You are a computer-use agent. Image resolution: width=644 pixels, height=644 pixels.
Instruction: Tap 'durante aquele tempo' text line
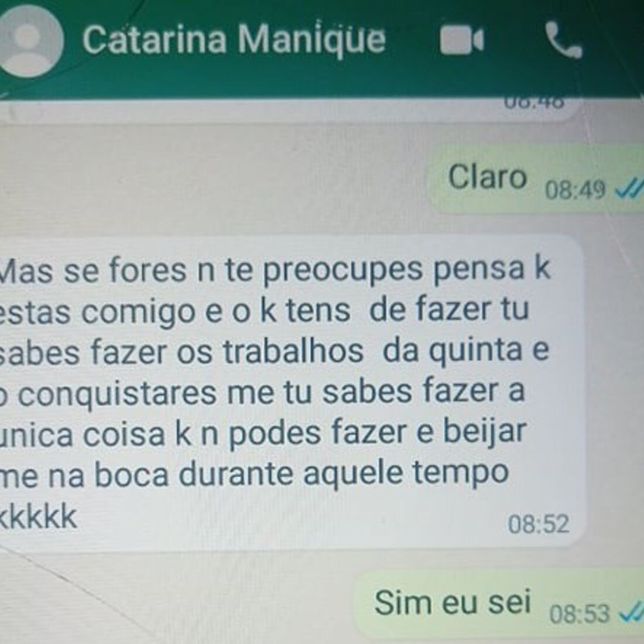point(344,474)
